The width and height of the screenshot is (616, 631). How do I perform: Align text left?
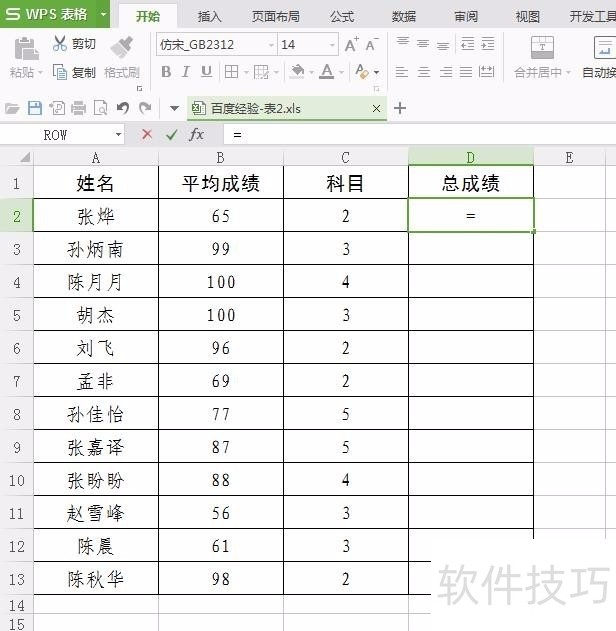(x=402, y=72)
